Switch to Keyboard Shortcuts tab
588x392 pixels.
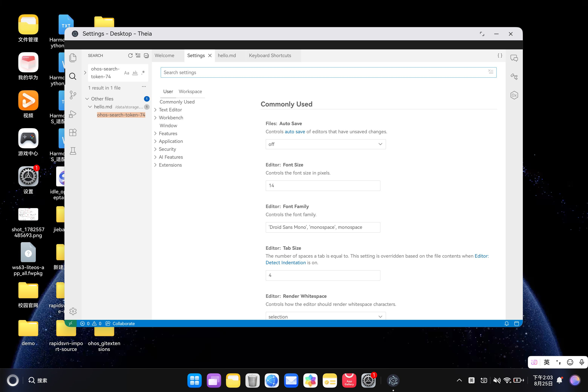(270, 55)
